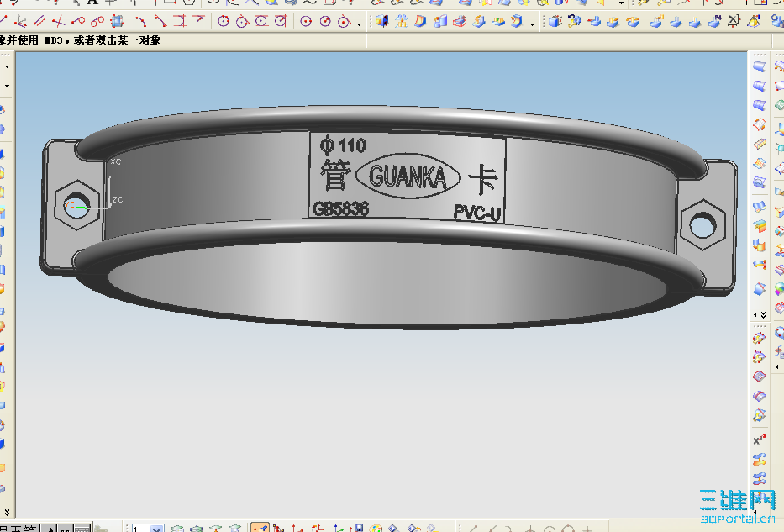Click the blue wedge trim icon on right
This screenshot has height=532, width=784.
760,289
